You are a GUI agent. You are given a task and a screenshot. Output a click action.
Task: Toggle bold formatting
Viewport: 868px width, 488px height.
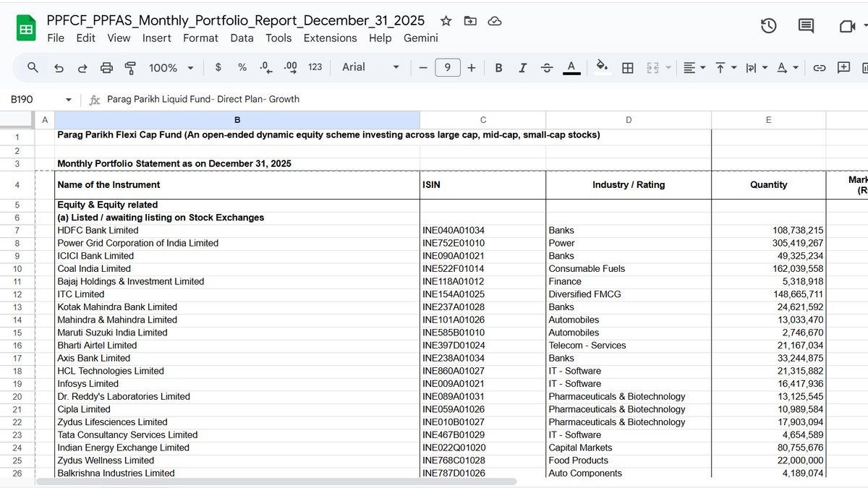(498, 67)
